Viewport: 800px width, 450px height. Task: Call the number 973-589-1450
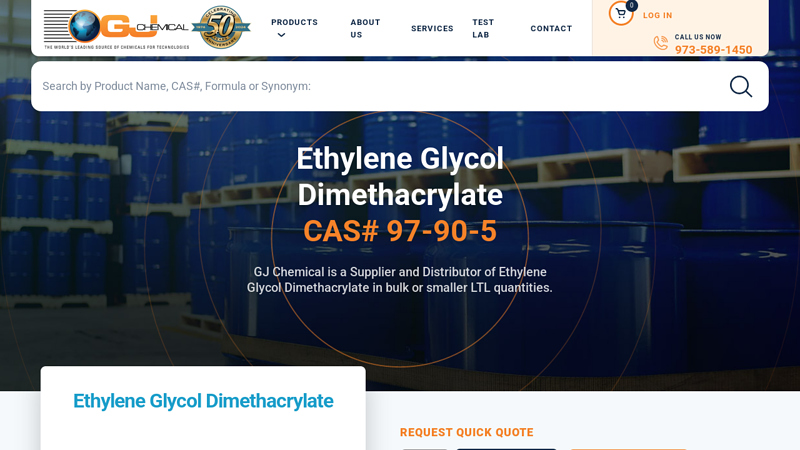713,49
